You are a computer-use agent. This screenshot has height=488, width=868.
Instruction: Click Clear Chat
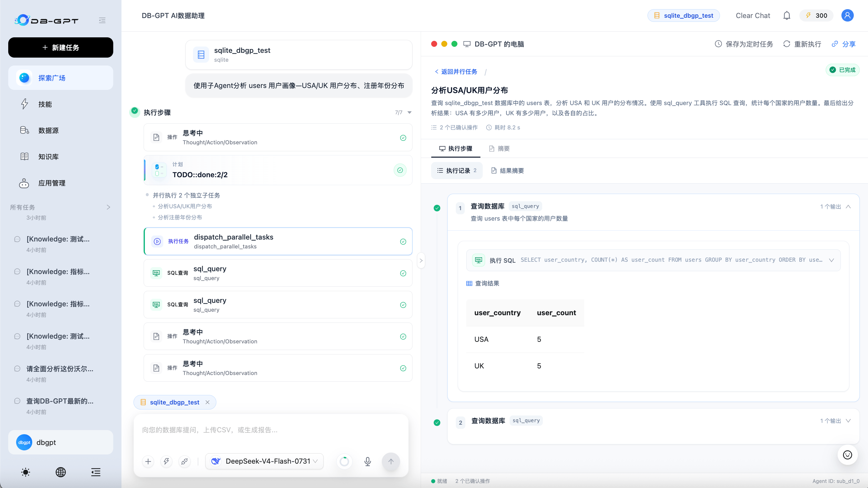coord(753,16)
